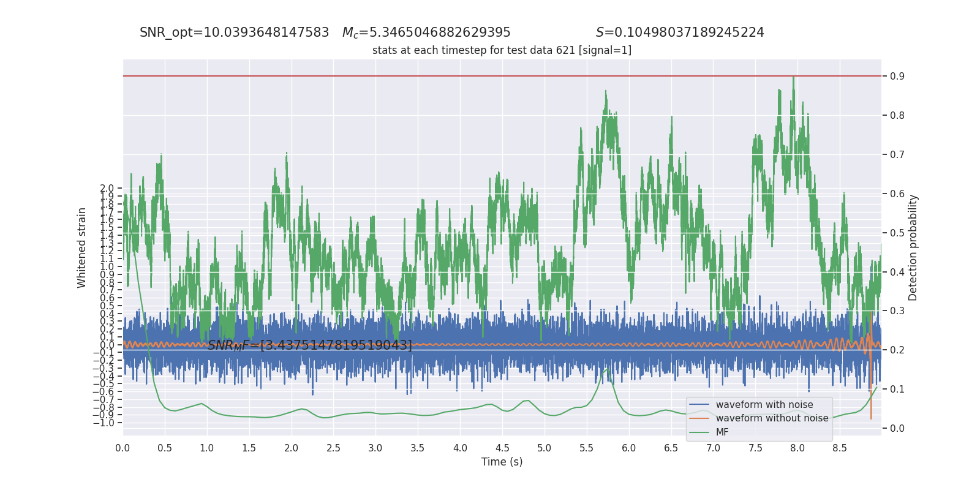
Task: Click right-axis tick label 0.2
Action: click(897, 350)
